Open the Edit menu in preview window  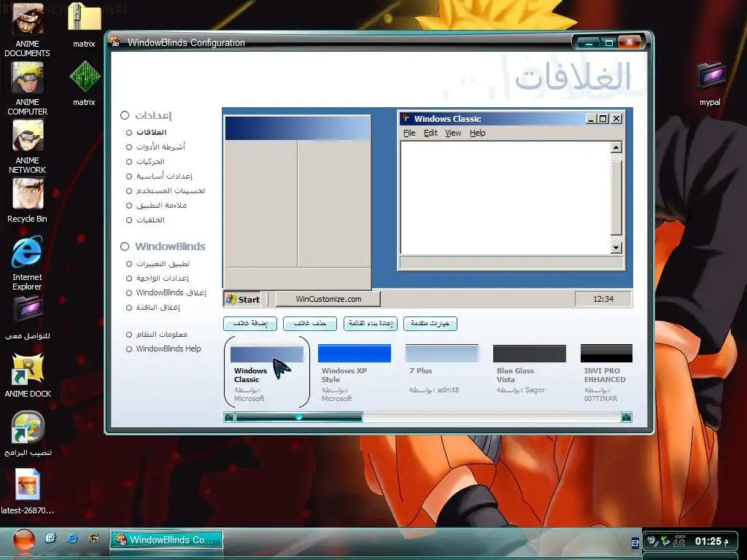[430, 133]
